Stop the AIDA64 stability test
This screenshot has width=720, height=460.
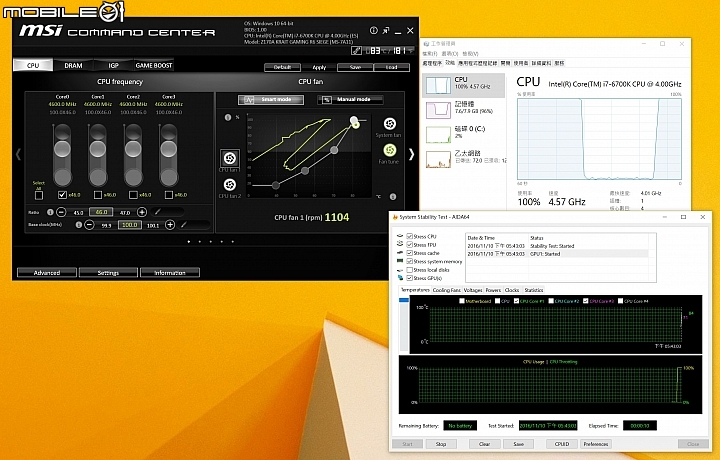[441, 444]
